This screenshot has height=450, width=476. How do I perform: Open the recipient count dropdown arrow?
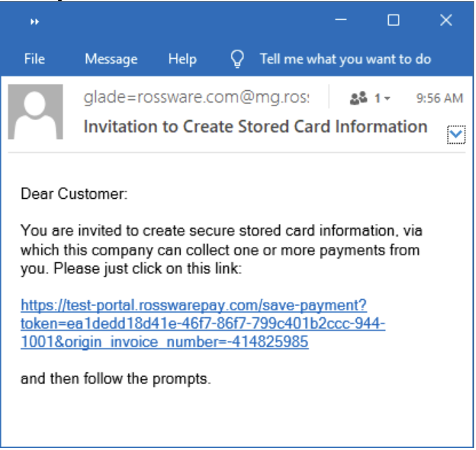point(387,99)
